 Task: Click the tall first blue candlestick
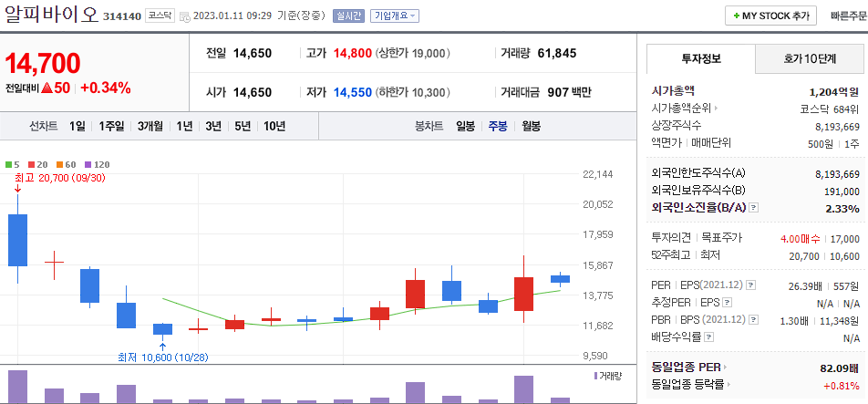(17, 240)
